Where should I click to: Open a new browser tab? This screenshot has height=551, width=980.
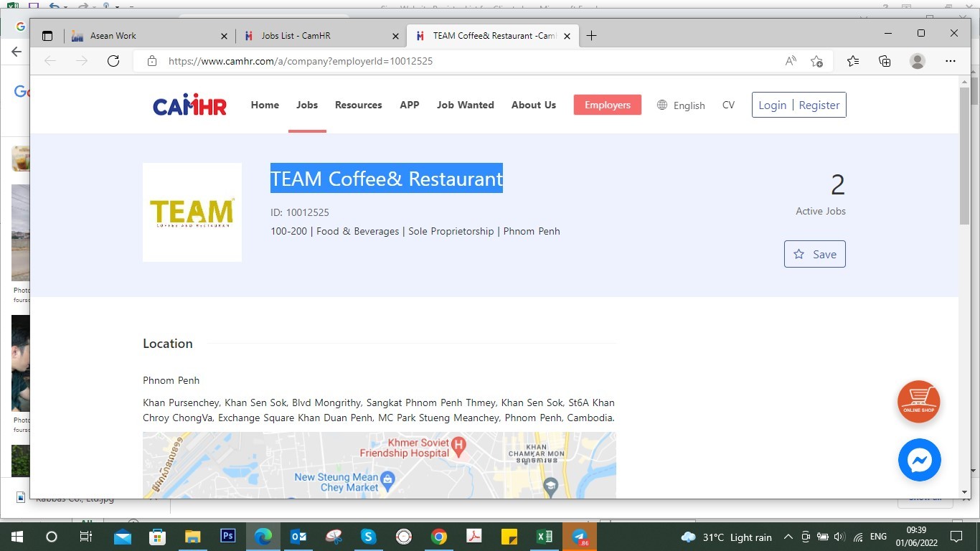pyautogui.click(x=591, y=36)
